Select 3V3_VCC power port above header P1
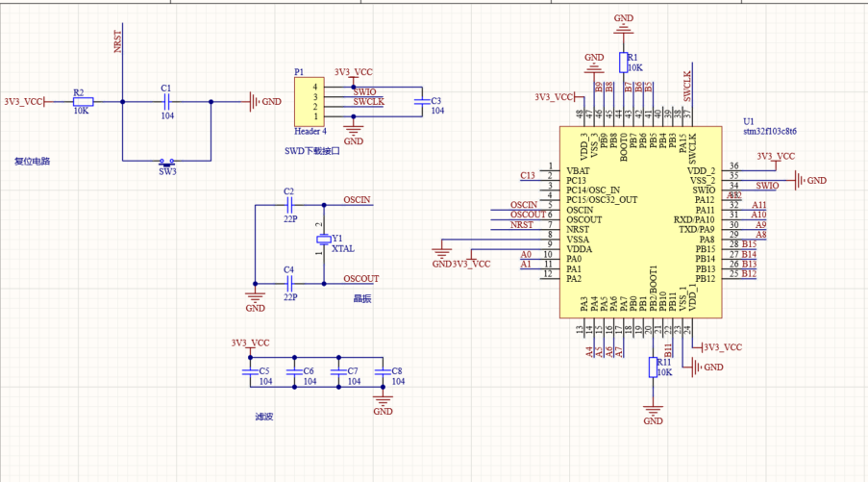This screenshot has height=482, width=868. 353,76
